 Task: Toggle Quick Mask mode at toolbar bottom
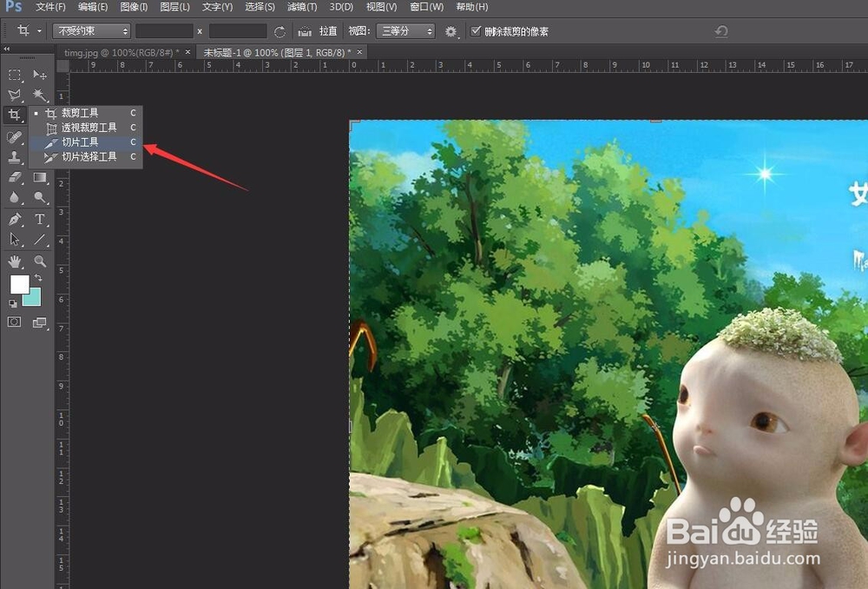pos(14,321)
